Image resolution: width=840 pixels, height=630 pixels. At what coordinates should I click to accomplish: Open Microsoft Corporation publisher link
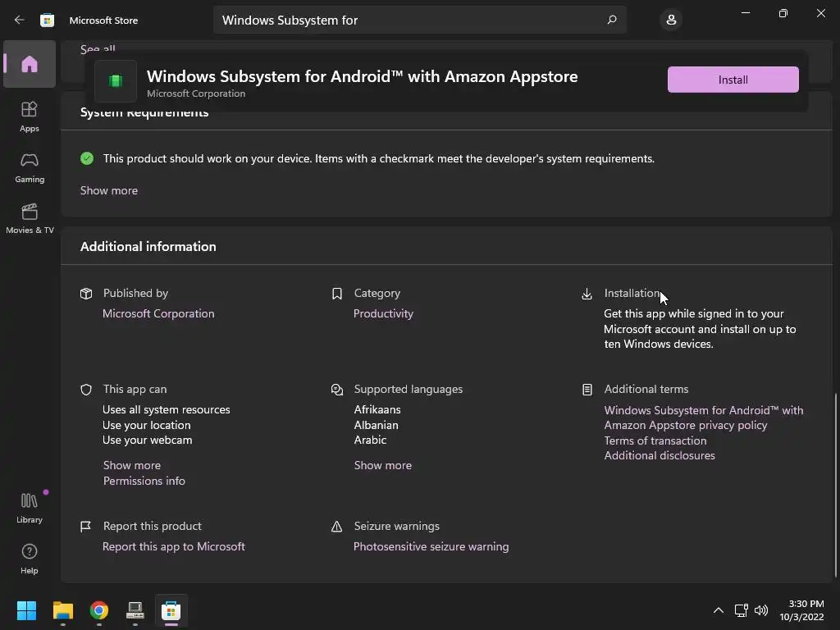pos(158,314)
